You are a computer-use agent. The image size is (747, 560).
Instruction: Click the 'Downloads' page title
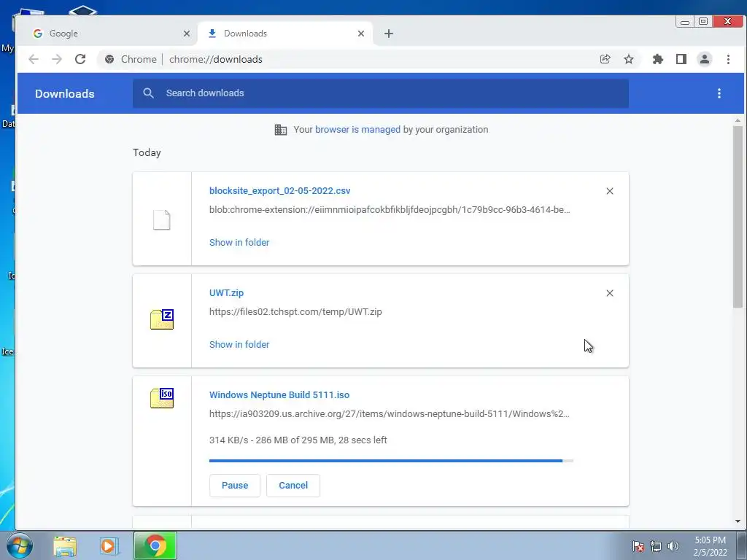[65, 94]
